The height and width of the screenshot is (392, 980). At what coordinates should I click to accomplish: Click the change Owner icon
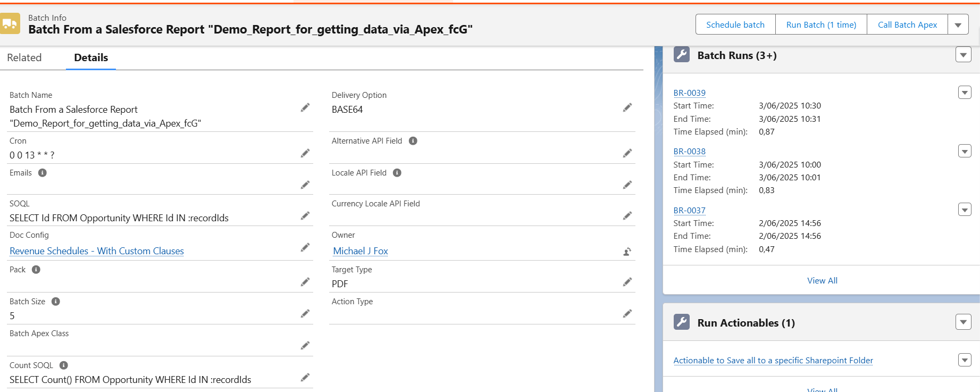(x=627, y=252)
